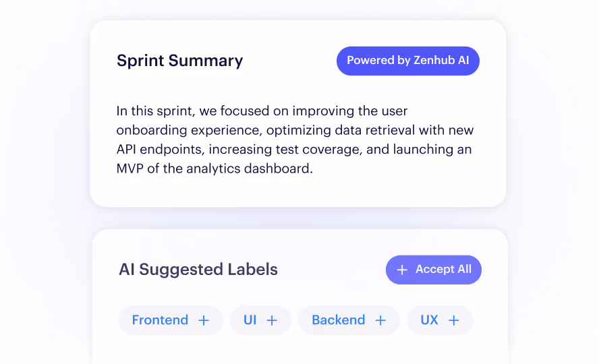Click the Sprint Summary heading

[x=179, y=61]
